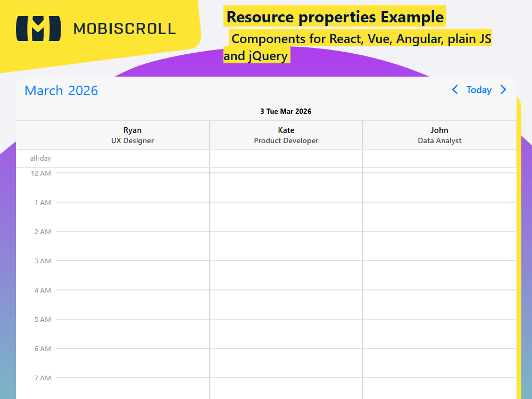Viewport: 532px width, 399px height.
Task: Select the Today button
Action: click(x=479, y=90)
